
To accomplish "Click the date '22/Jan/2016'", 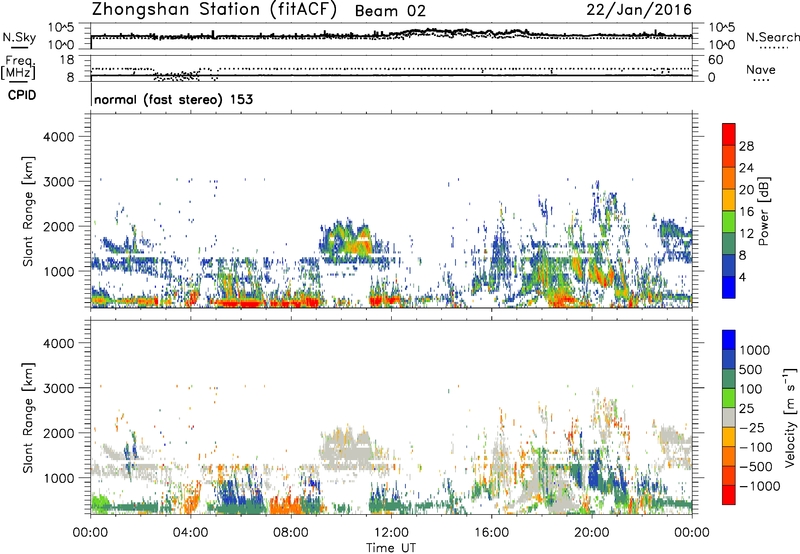I will [x=639, y=10].
